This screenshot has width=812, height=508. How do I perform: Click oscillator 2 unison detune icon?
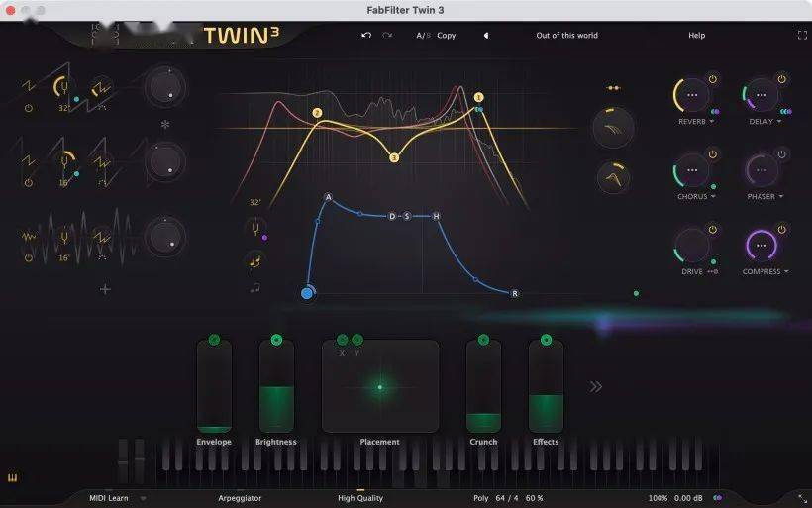click(101, 163)
